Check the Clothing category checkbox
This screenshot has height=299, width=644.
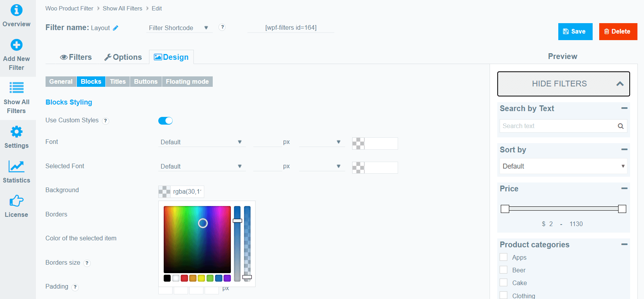503,295
